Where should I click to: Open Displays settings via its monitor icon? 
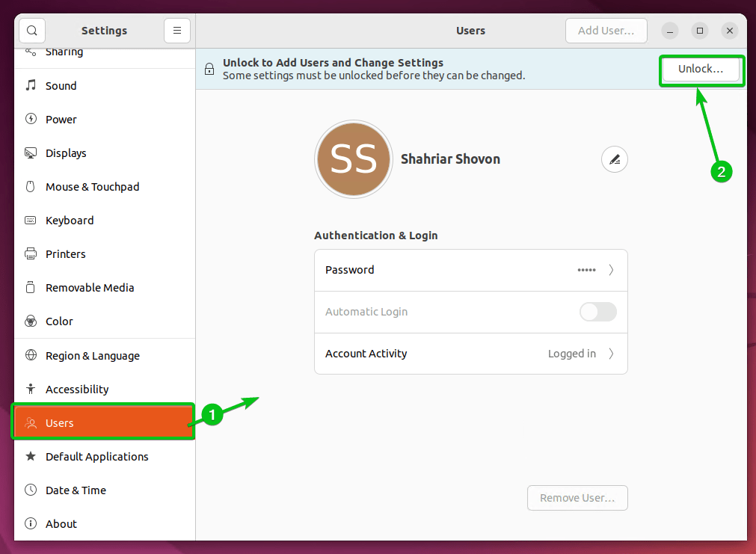31,153
